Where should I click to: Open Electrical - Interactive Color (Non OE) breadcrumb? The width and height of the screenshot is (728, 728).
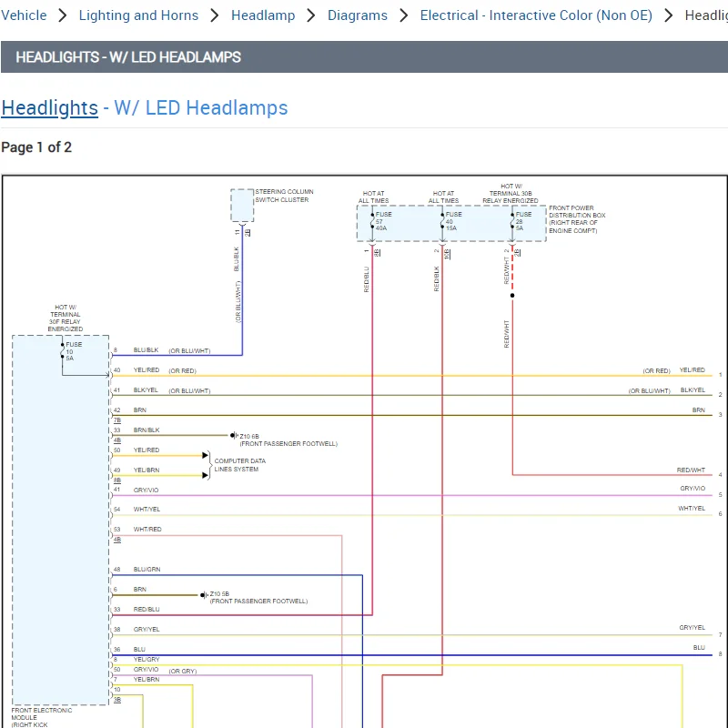(536, 15)
